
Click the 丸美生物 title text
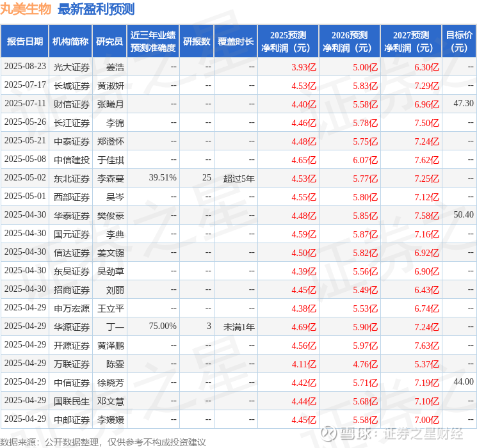pyautogui.click(x=26, y=9)
